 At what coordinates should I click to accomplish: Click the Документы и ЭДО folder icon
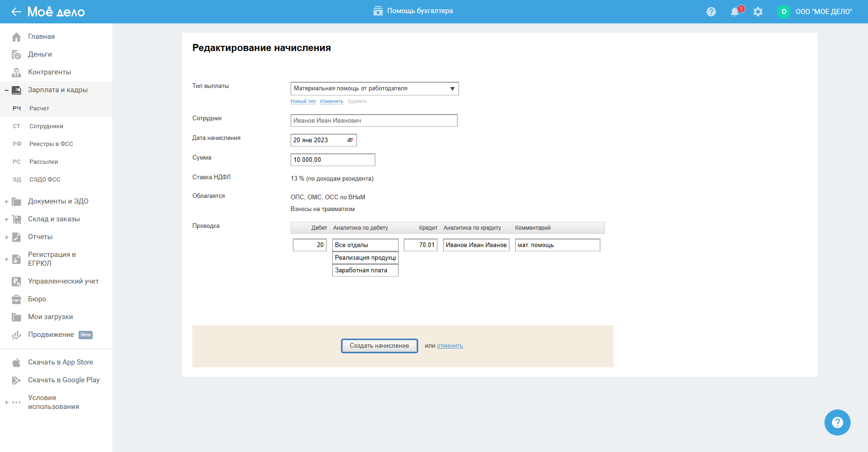(x=16, y=201)
